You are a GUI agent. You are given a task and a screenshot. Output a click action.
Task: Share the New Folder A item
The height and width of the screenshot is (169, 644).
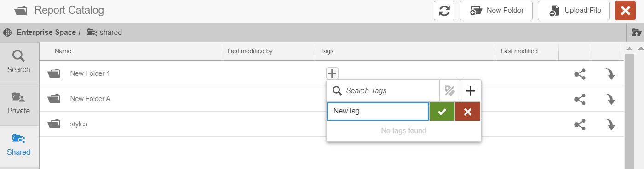click(580, 99)
